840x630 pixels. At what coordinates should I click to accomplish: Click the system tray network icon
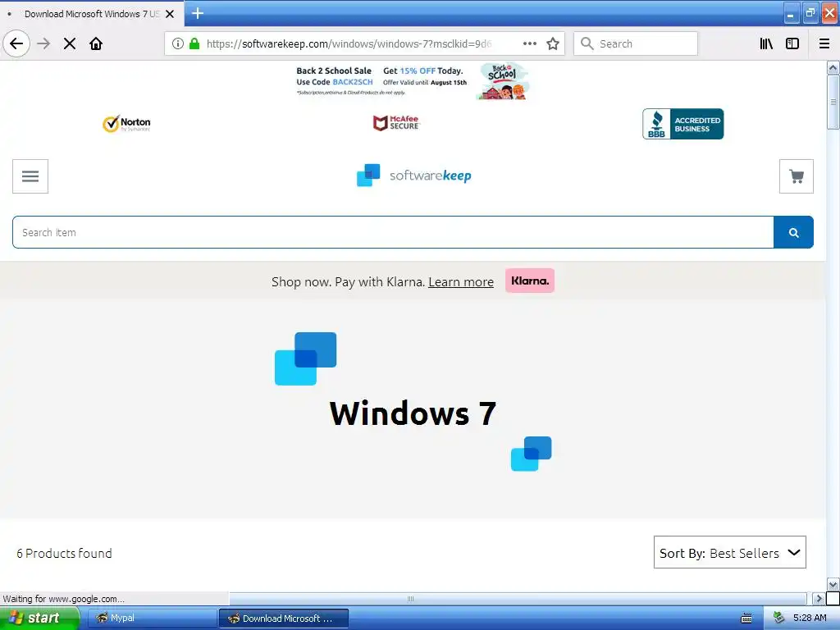[x=779, y=619]
